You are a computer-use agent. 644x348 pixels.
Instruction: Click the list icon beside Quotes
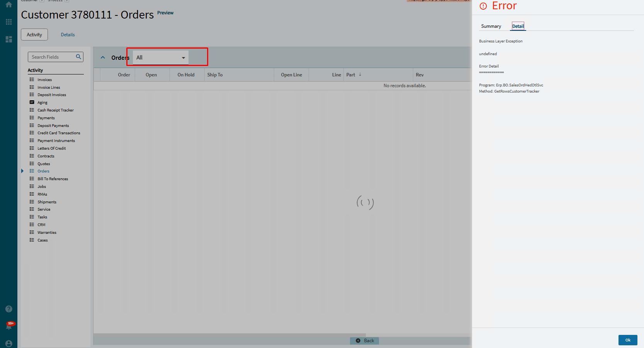(x=32, y=164)
